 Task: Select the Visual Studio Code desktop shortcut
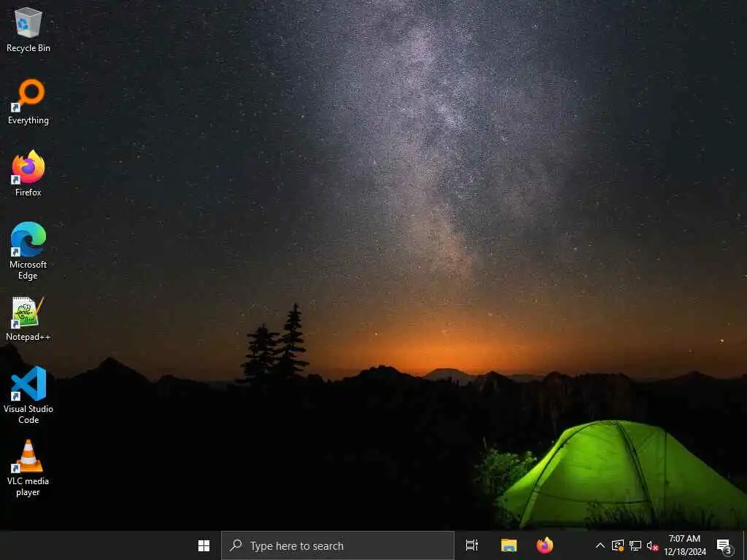28,394
